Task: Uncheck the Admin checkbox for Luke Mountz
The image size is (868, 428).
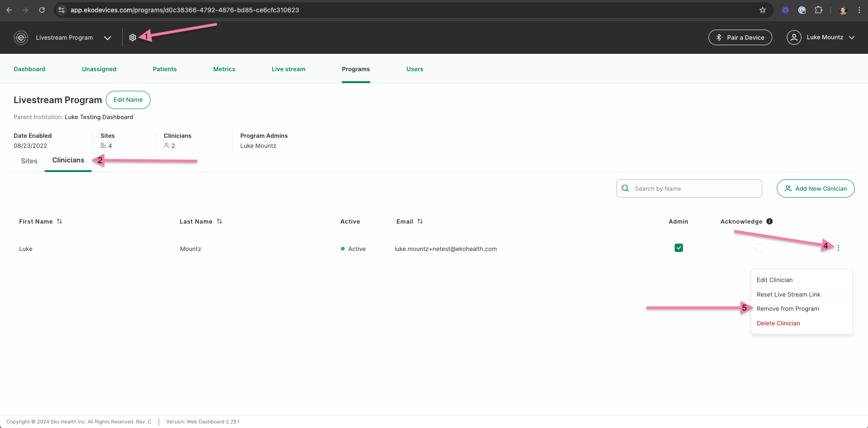Action: click(x=679, y=248)
